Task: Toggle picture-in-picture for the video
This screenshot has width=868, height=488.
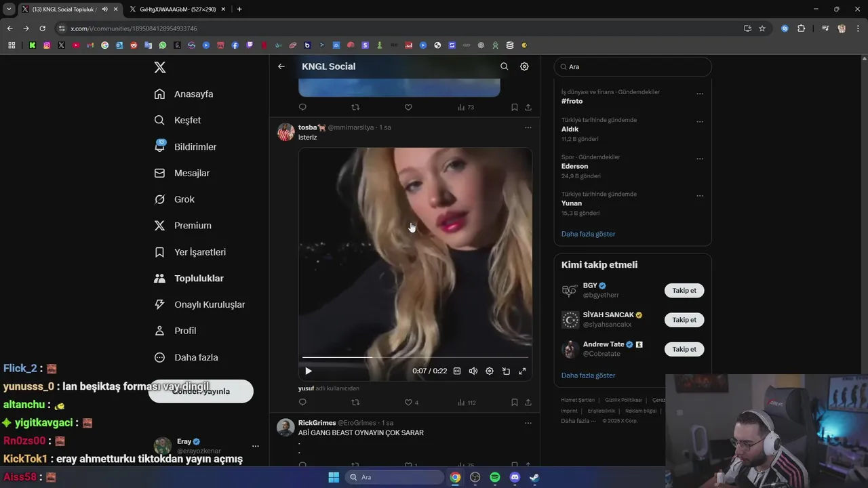Action: pos(506,371)
